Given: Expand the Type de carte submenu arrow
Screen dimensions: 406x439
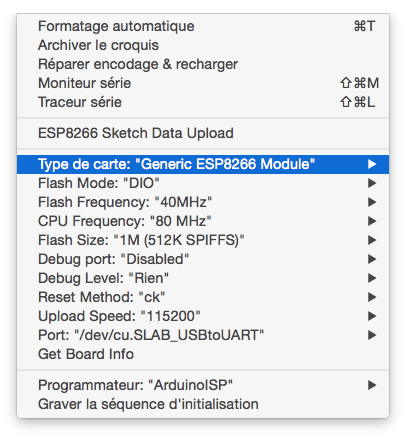Looking at the screenshot, I should pyautogui.click(x=372, y=164).
